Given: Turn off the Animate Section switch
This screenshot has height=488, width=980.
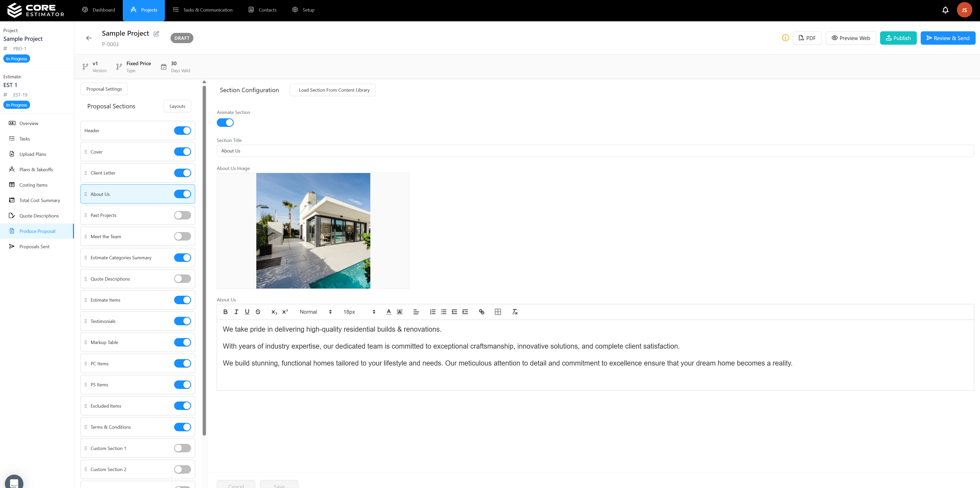Looking at the screenshot, I should 225,123.
